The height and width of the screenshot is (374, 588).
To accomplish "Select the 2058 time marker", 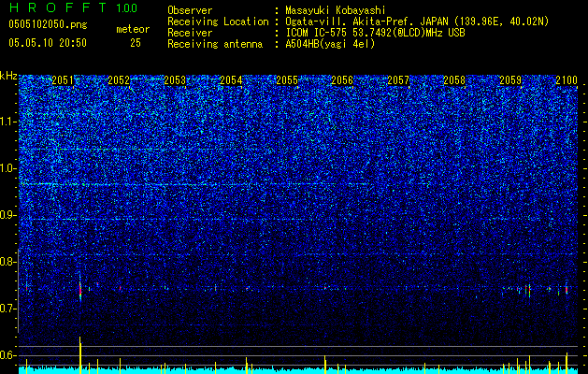I will pos(454,80).
